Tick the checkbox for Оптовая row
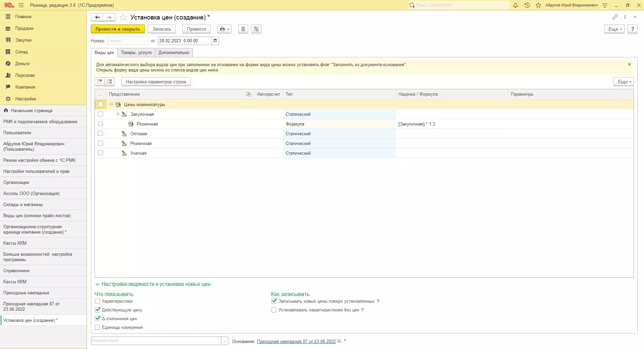This screenshot has width=644, height=349. (x=100, y=134)
